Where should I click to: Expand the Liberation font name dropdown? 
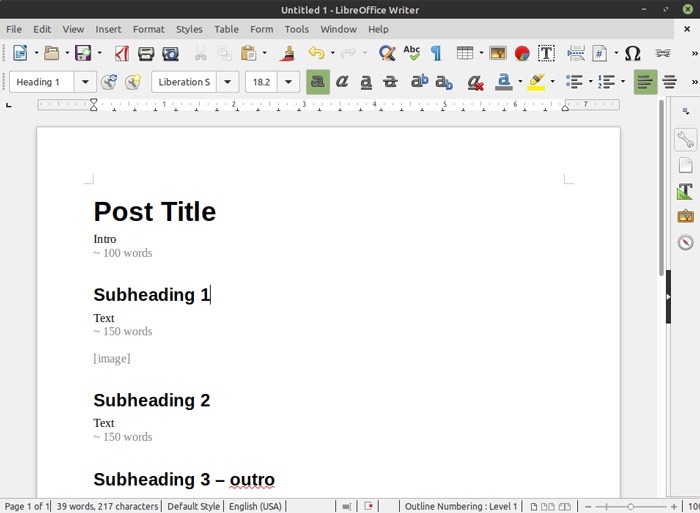pos(227,82)
